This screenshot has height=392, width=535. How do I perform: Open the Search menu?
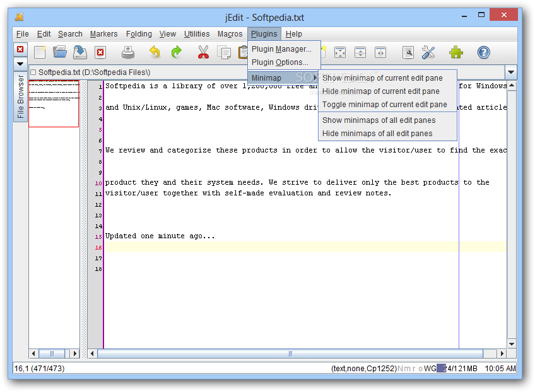click(70, 34)
